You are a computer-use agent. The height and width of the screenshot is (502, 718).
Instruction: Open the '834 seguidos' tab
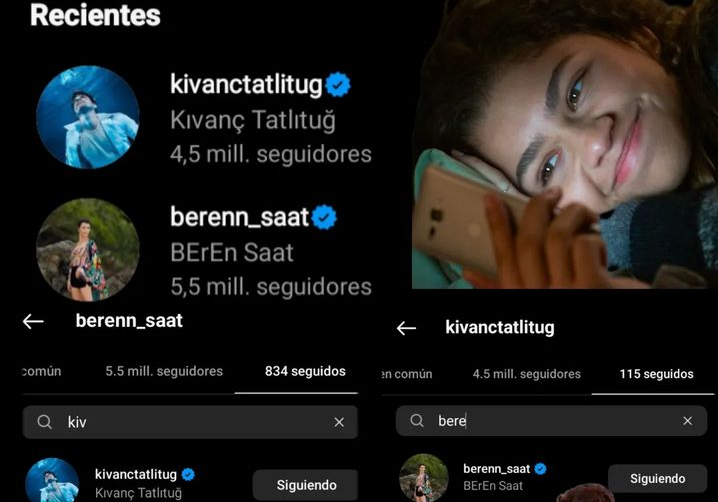point(305,371)
